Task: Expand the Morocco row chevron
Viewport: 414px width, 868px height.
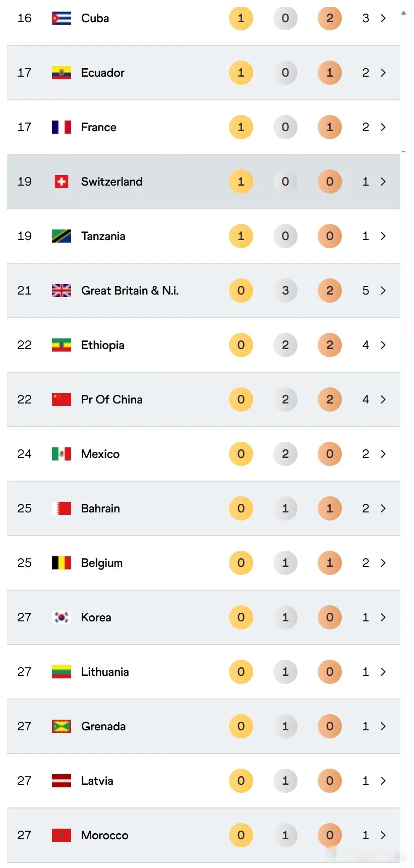Action: pyautogui.click(x=383, y=835)
